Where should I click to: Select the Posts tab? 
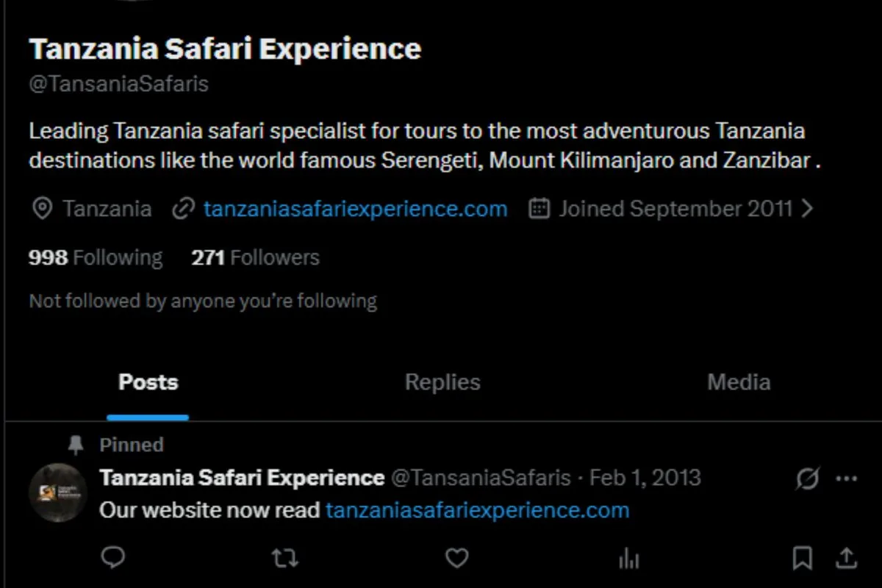(x=148, y=382)
